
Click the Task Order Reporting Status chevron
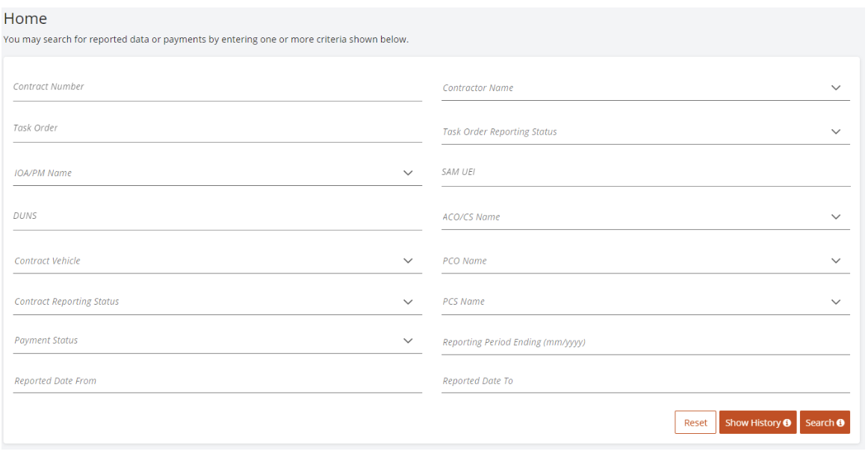click(x=836, y=131)
